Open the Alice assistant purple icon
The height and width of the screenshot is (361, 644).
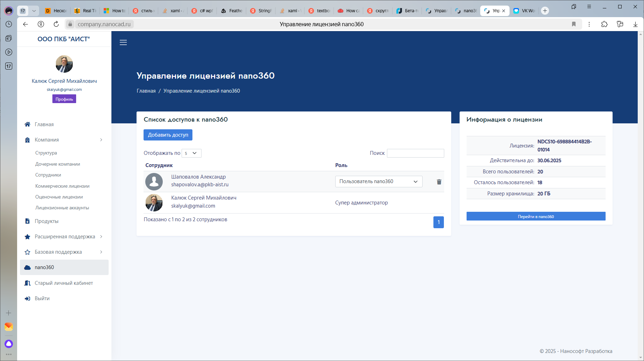[9, 344]
